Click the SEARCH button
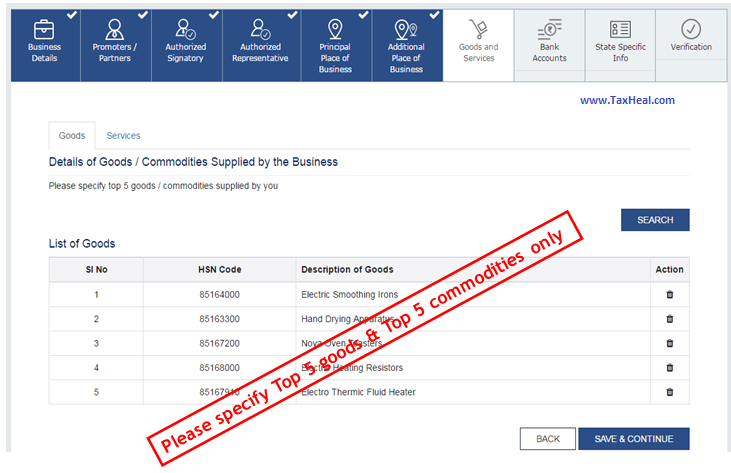This screenshot has width=731, height=473. tap(655, 220)
